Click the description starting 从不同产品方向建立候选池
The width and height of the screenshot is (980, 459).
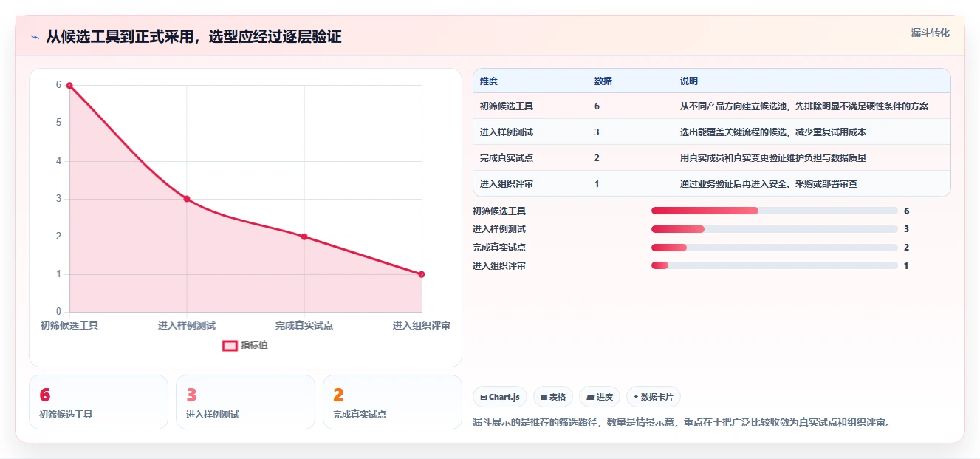pos(804,106)
